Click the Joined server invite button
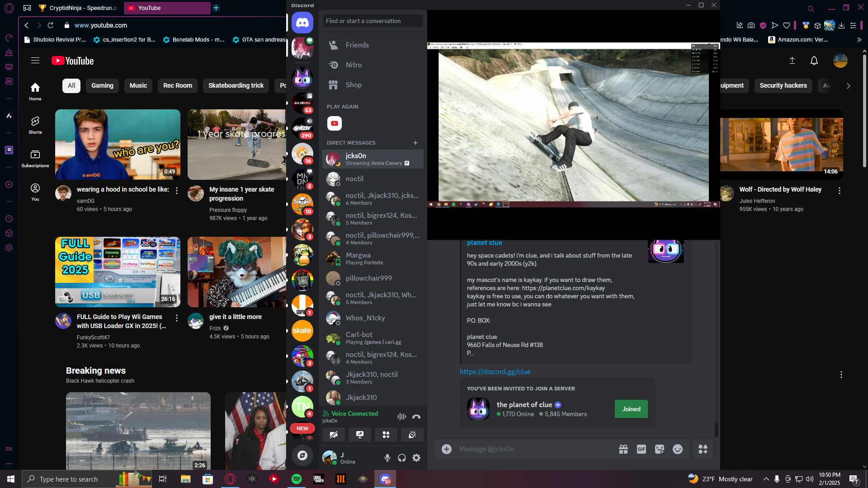Viewport: 868px width, 488px height. coord(631,409)
